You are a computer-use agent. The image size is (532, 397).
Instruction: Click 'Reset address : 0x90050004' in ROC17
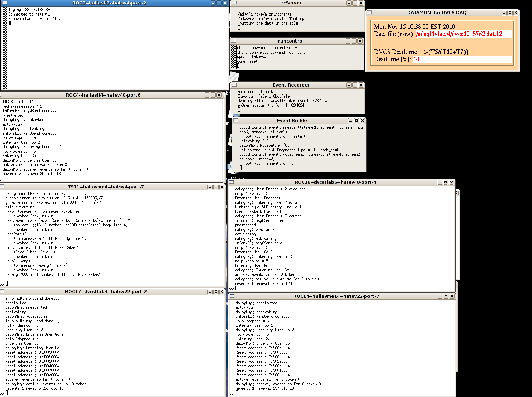pos(32,352)
